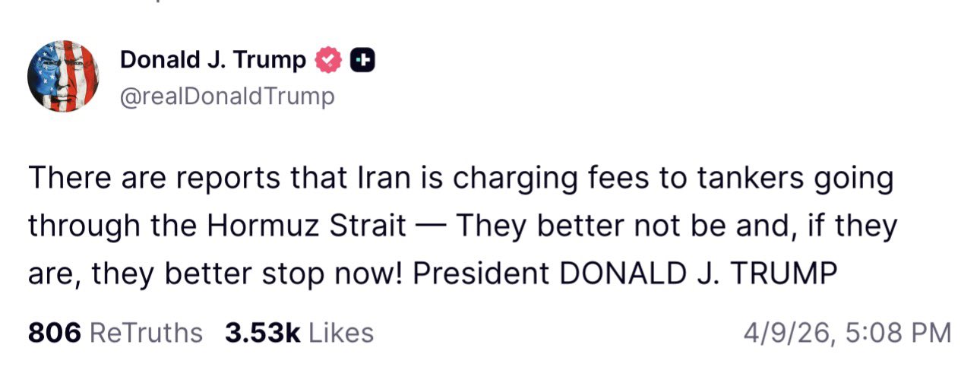The image size is (980, 370).
Task: Click the red verified checkmark badge
Action: coord(329,61)
